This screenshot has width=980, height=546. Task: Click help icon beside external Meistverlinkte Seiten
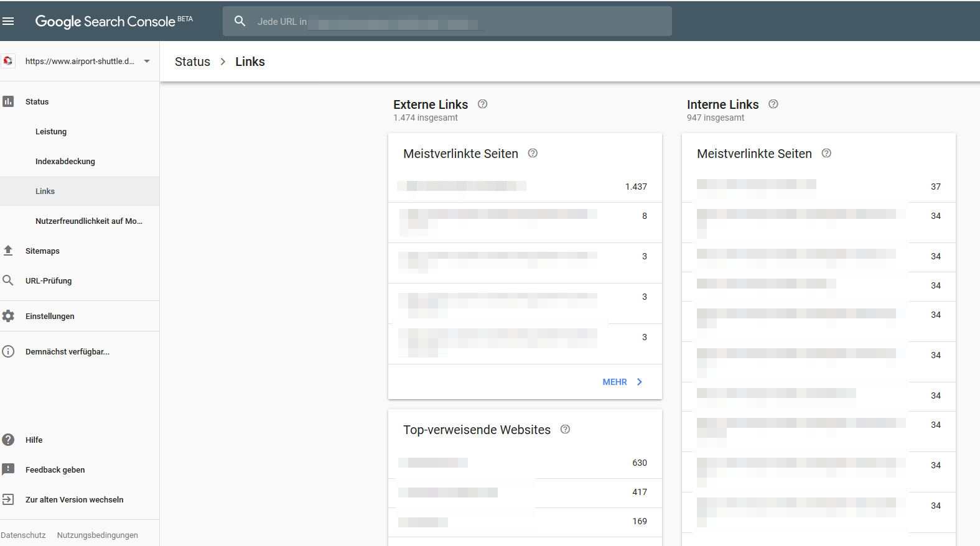coord(533,153)
